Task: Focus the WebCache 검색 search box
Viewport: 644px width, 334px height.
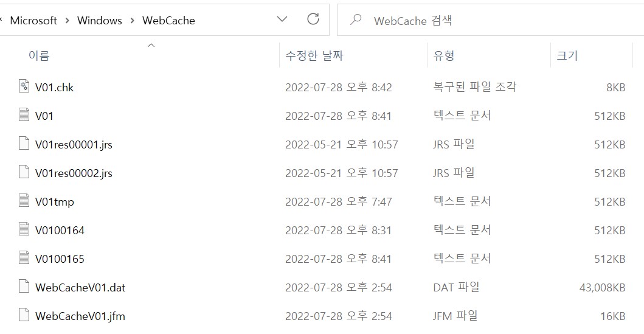Action: 490,20
